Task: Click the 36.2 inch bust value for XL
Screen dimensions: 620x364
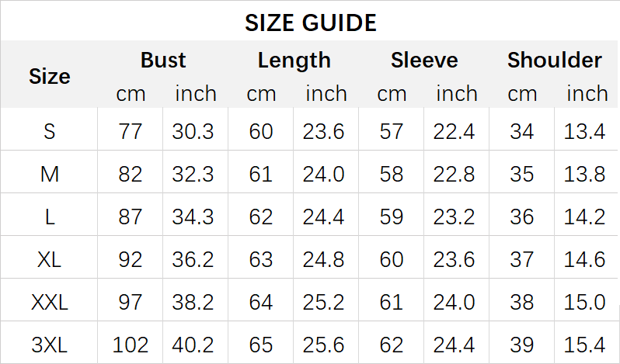Action: tap(193, 258)
